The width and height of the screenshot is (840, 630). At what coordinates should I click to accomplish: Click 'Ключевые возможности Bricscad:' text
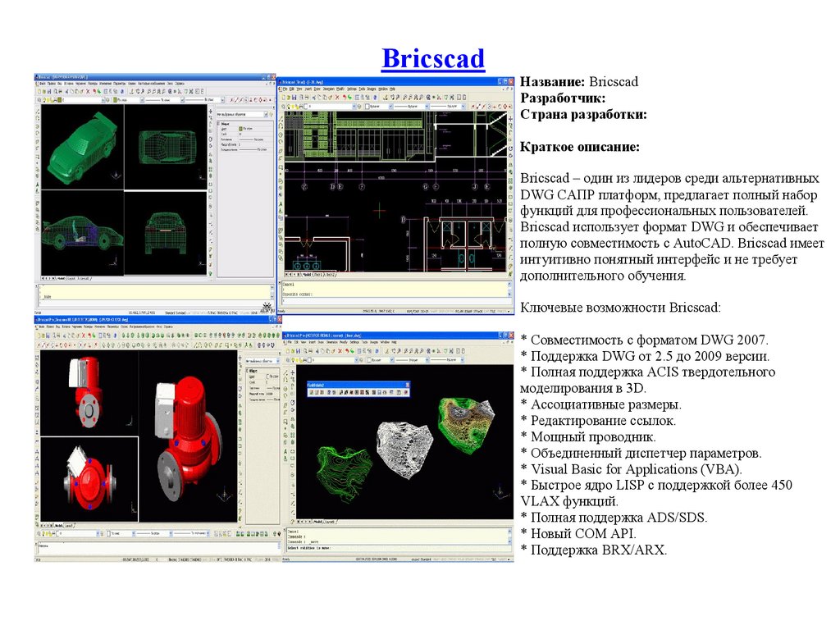pyautogui.click(x=620, y=308)
